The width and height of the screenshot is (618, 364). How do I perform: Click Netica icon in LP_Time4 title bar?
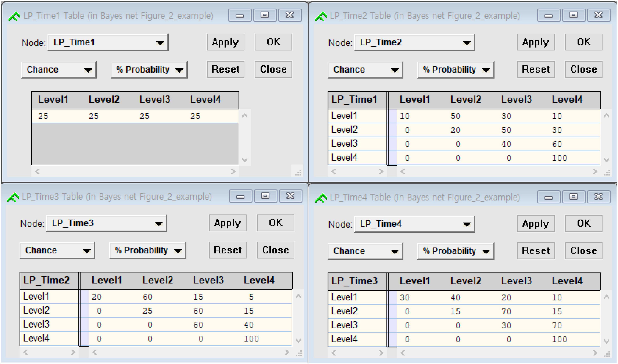pyautogui.click(x=321, y=198)
